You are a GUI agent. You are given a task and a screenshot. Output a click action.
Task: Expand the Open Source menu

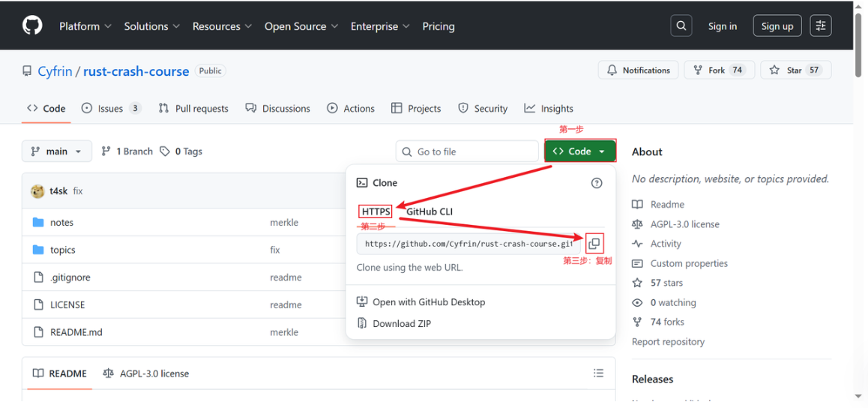[x=301, y=26]
